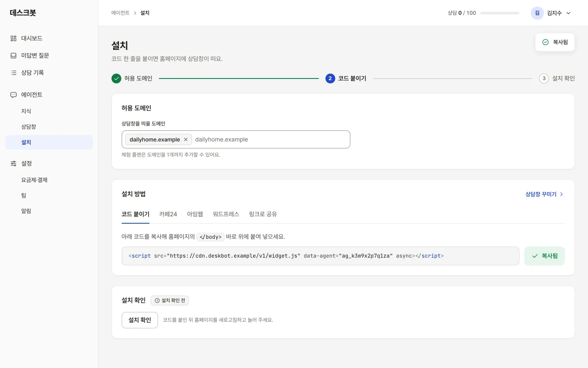
Task: Click the 데스크봇 logo
Action: (23, 13)
